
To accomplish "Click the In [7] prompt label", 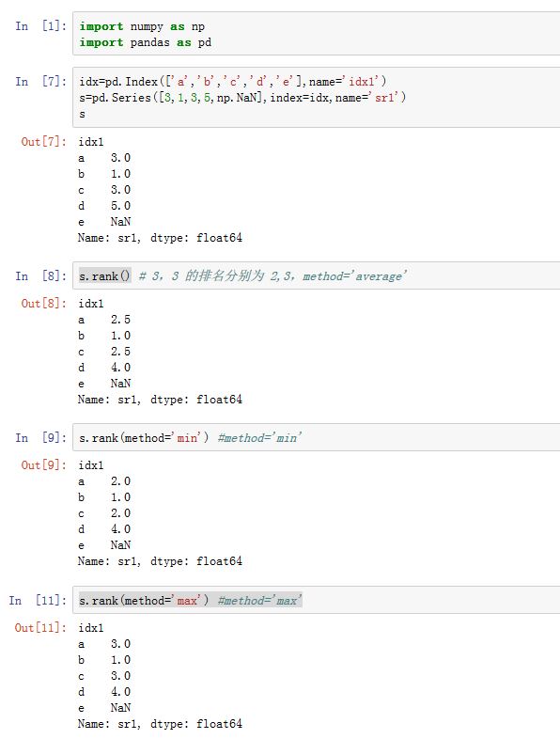I will click(40, 82).
